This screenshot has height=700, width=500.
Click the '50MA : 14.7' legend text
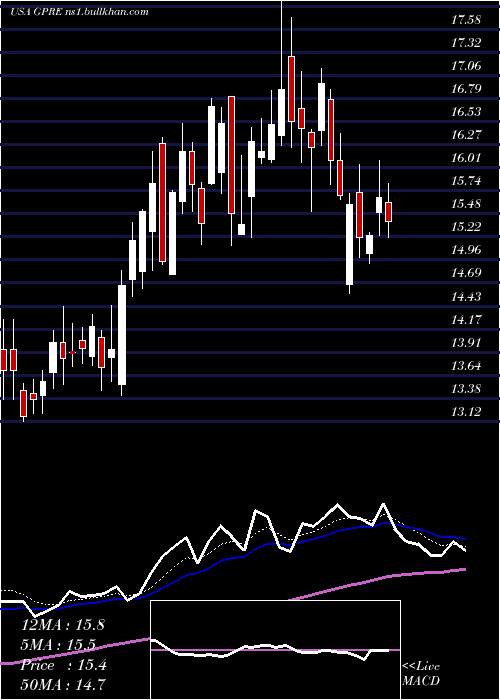coord(63,684)
